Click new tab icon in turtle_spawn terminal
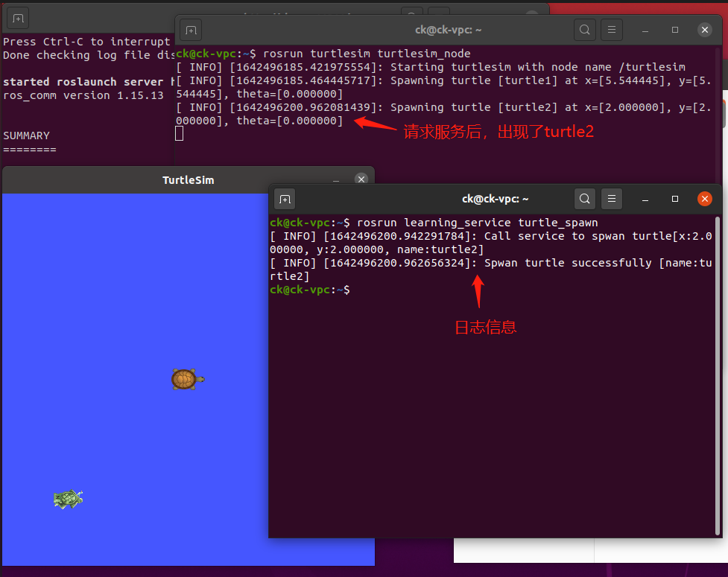Screen dimensions: 728x577 click(285, 200)
